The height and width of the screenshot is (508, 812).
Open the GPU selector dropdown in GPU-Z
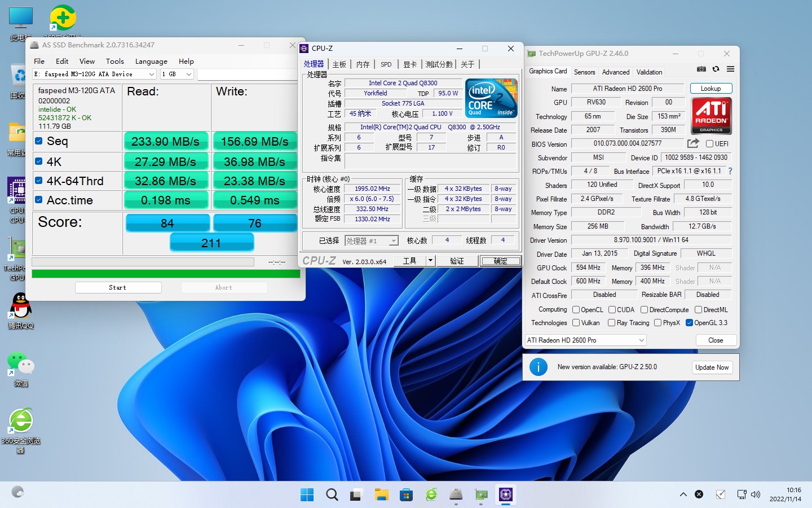[x=585, y=340]
